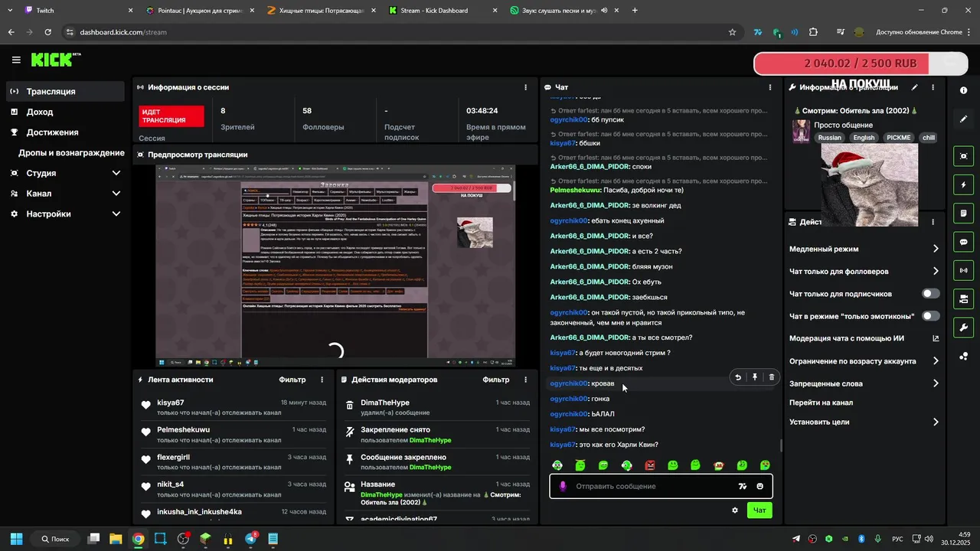Select the red angry emote in quick emotes
The width and height of the screenshot is (980, 551).
650,465
